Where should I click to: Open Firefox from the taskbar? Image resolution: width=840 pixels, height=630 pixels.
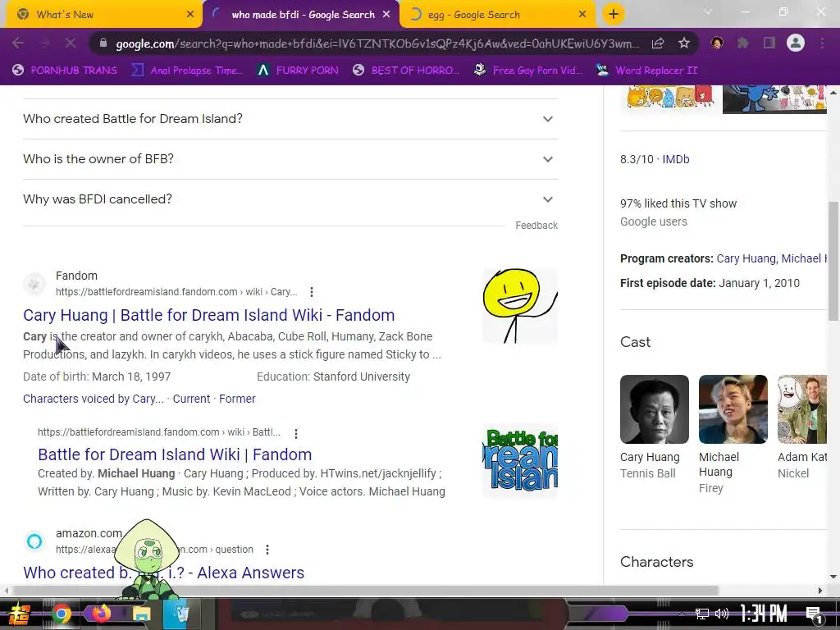tap(101, 612)
